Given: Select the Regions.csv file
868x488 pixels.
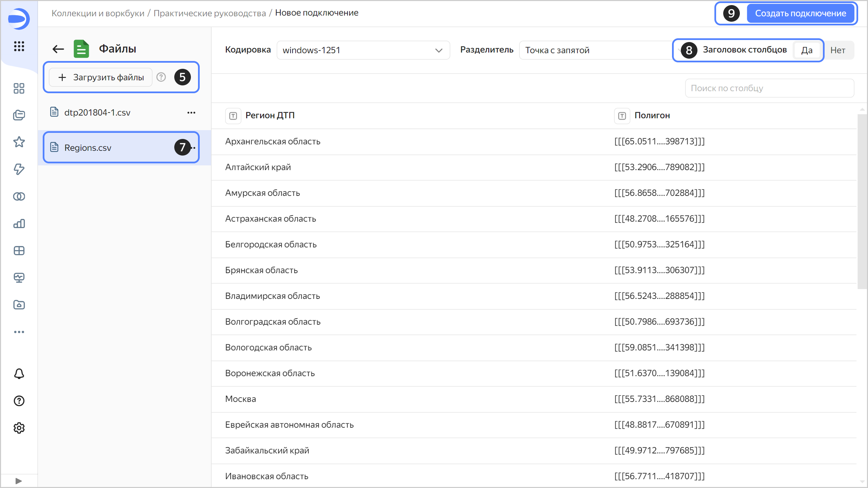Looking at the screenshot, I should tap(88, 148).
